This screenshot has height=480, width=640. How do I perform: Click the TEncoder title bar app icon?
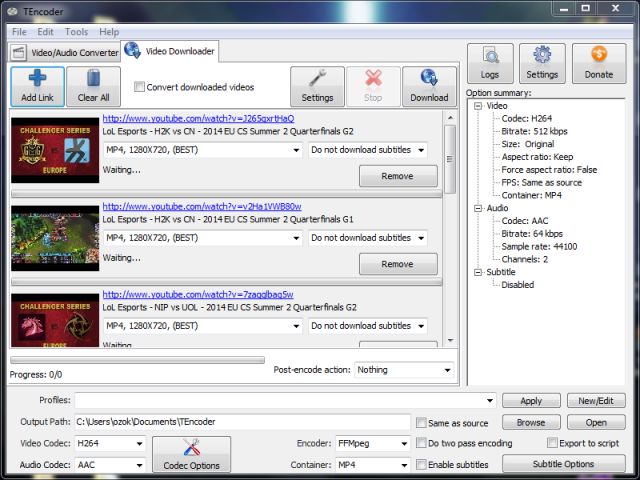click(x=13, y=11)
